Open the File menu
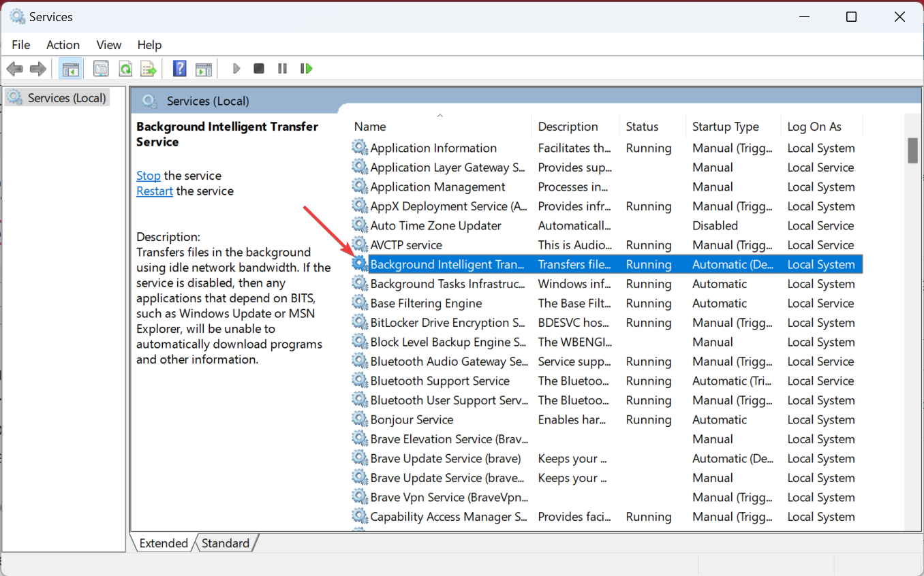The image size is (924, 576). 21,45
